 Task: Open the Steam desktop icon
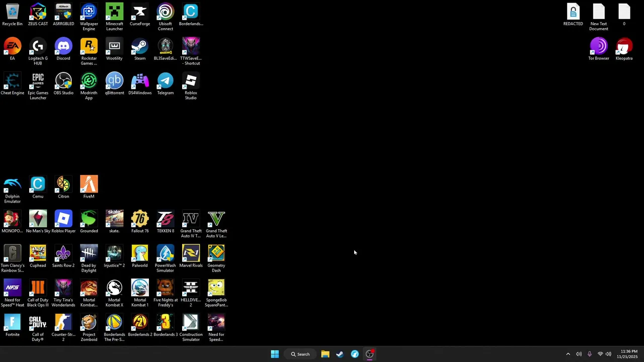[140, 49]
